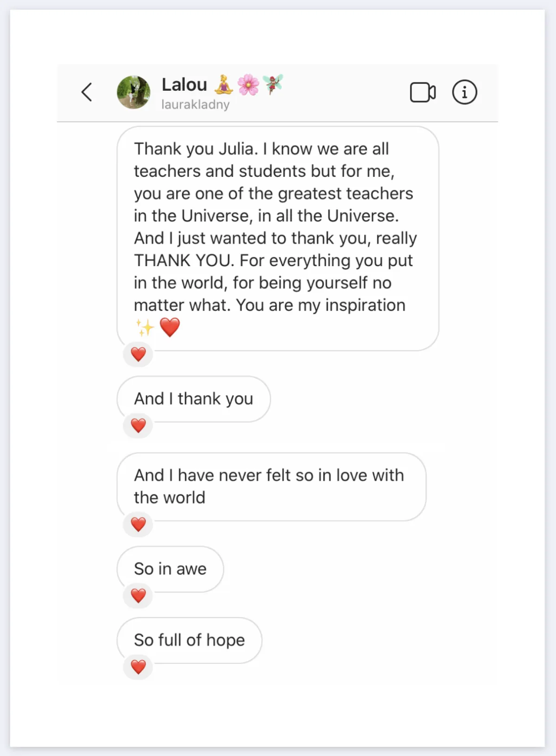Open the Lalou display name header

coord(184,85)
